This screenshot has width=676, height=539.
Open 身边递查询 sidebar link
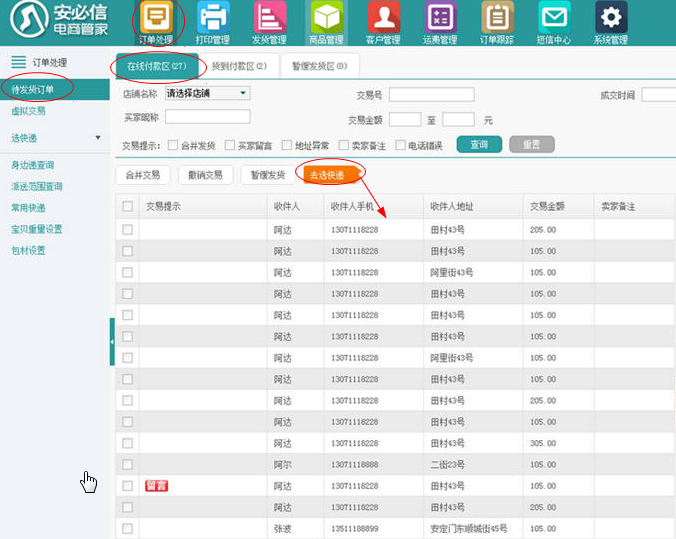[x=33, y=165]
